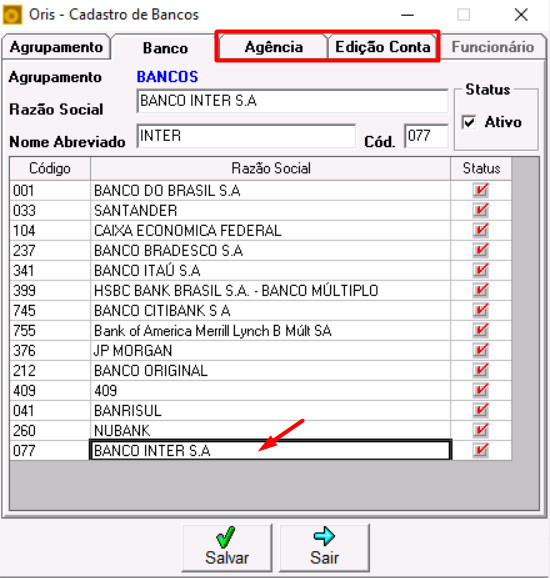Select the BANCO ITAÚ S.A cell
This screenshot has height=578, width=550.
point(271,271)
